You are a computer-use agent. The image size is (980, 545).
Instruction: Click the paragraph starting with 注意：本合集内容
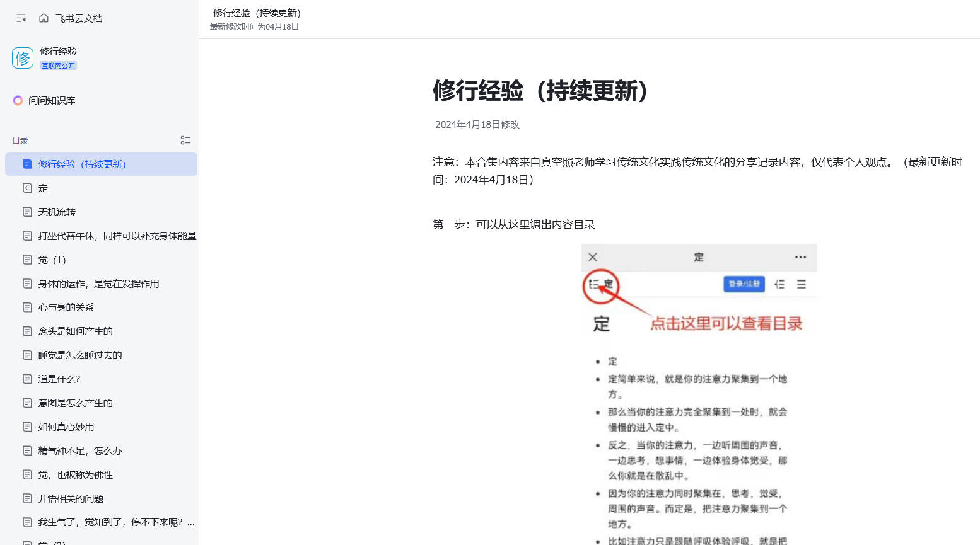point(697,171)
